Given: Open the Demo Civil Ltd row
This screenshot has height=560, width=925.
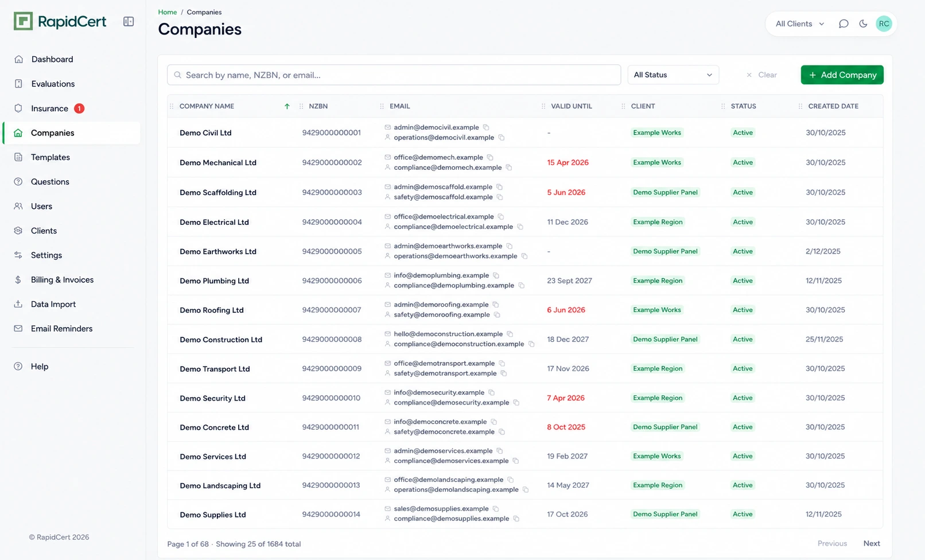Looking at the screenshot, I should click(525, 133).
